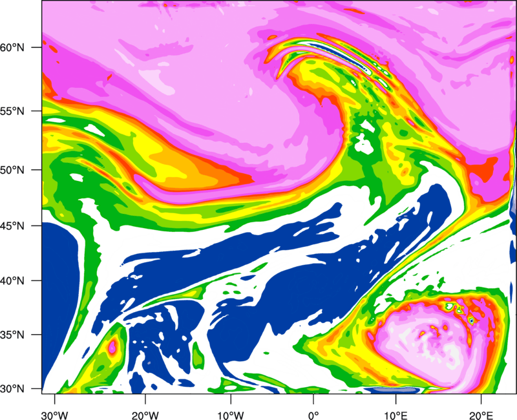Click the 10°W longitude label
The image size is (517, 420).
pos(231,415)
